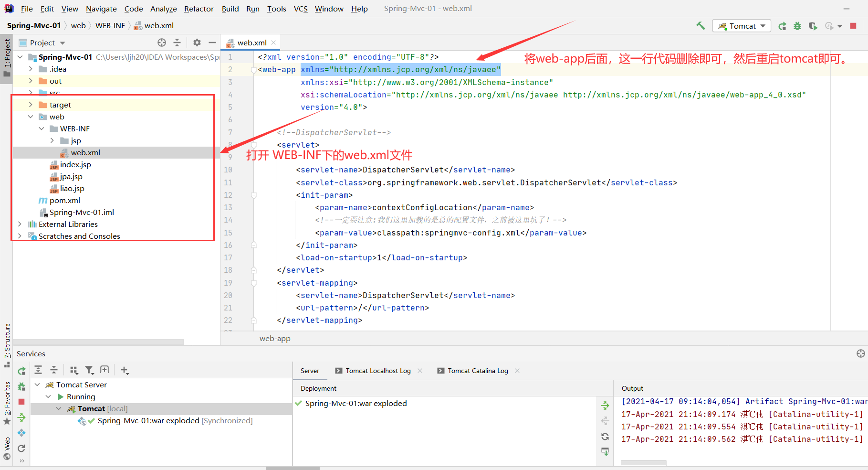The height and width of the screenshot is (470, 868).
Task: Click the Services sidebar refresh arrow icon
Action: point(21,448)
